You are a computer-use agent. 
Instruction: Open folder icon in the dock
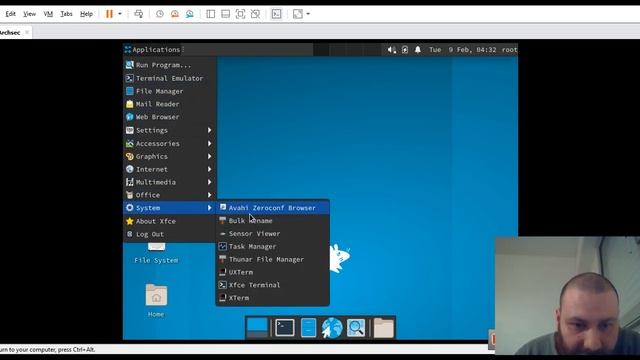click(384, 327)
